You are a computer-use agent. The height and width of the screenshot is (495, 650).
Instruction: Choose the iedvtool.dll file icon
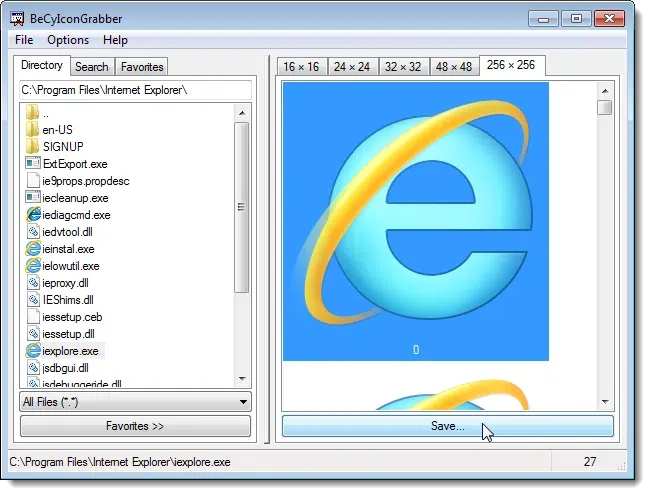click(x=33, y=232)
